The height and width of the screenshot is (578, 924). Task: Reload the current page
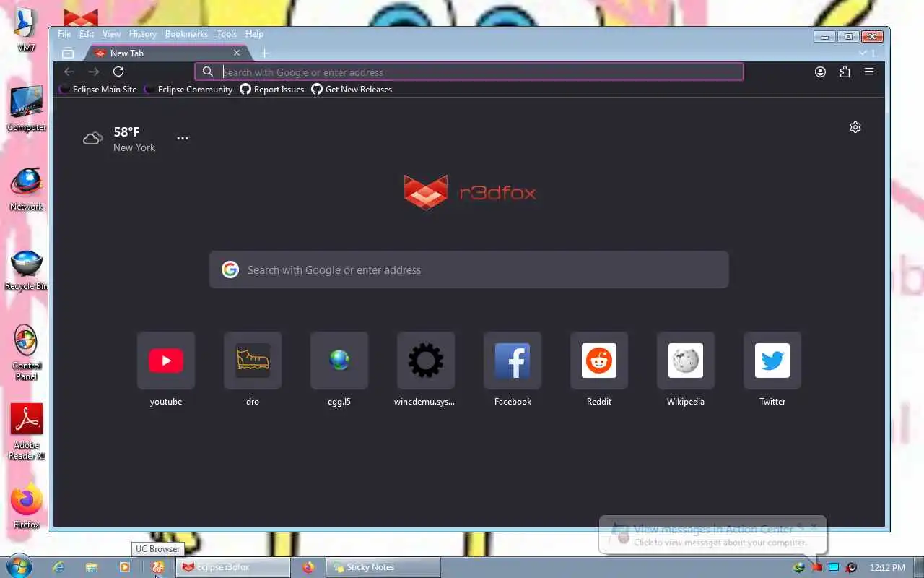pyautogui.click(x=118, y=72)
